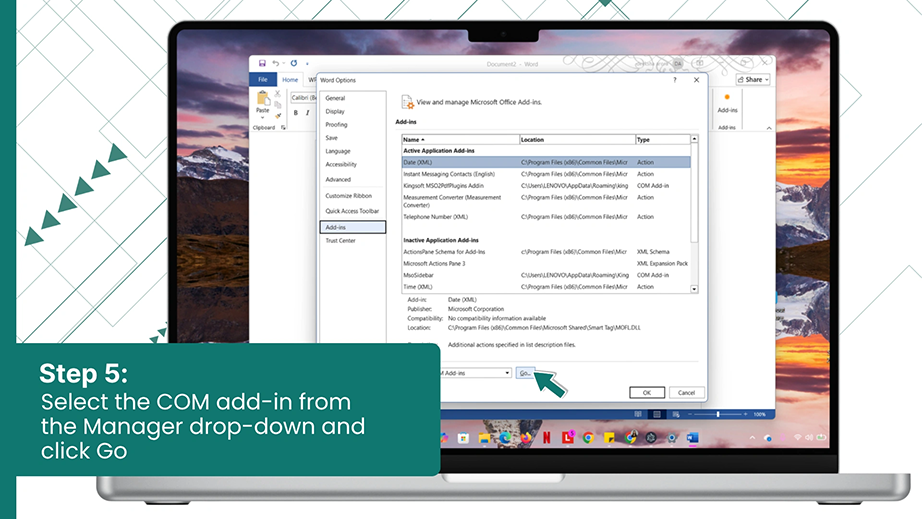Open the File tab in Word

(263, 79)
